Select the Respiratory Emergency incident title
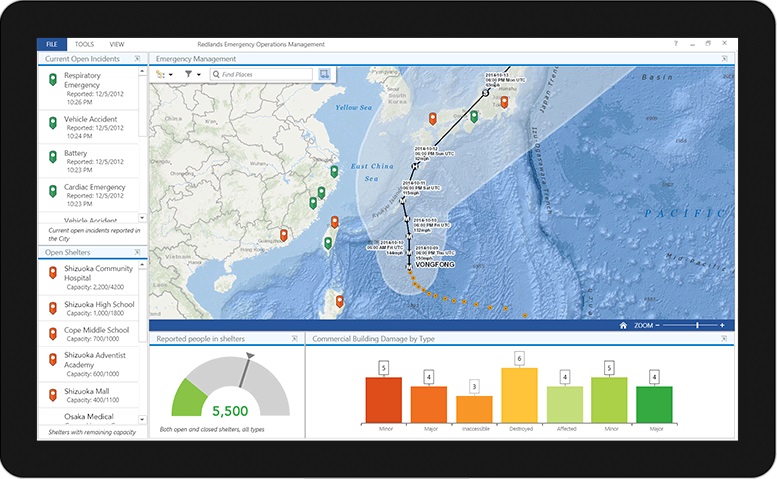Screen dimensions: 777x479 (82, 80)
